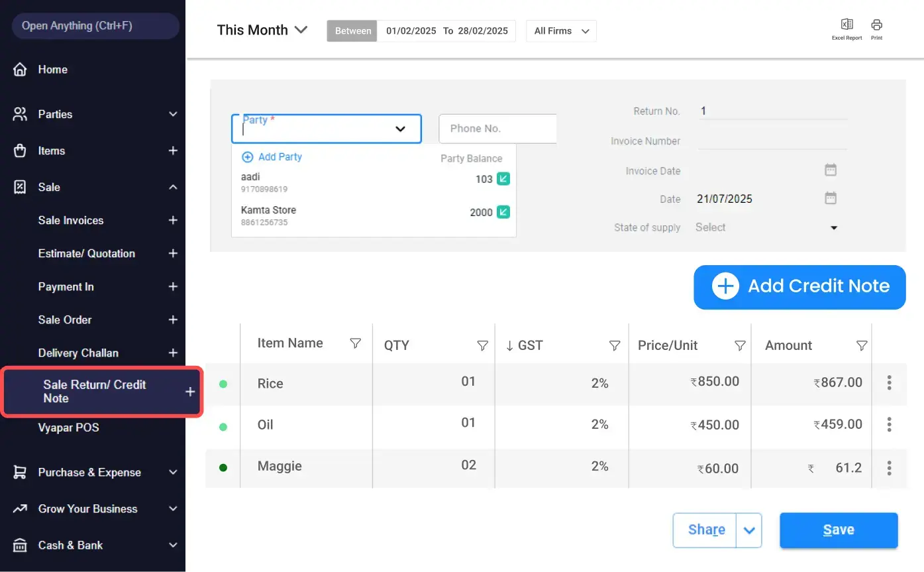Open the Invoice Date calendar picker
The width and height of the screenshot is (924, 572).
[831, 170]
